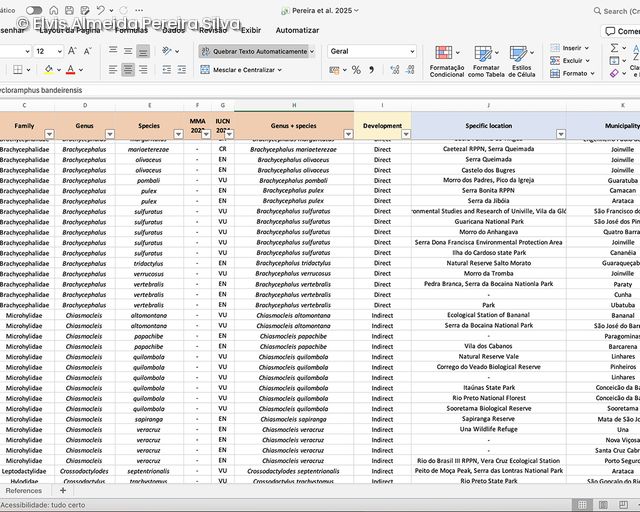Expand the Development column filter arrow
This screenshot has height=512, width=640.
click(405, 134)
